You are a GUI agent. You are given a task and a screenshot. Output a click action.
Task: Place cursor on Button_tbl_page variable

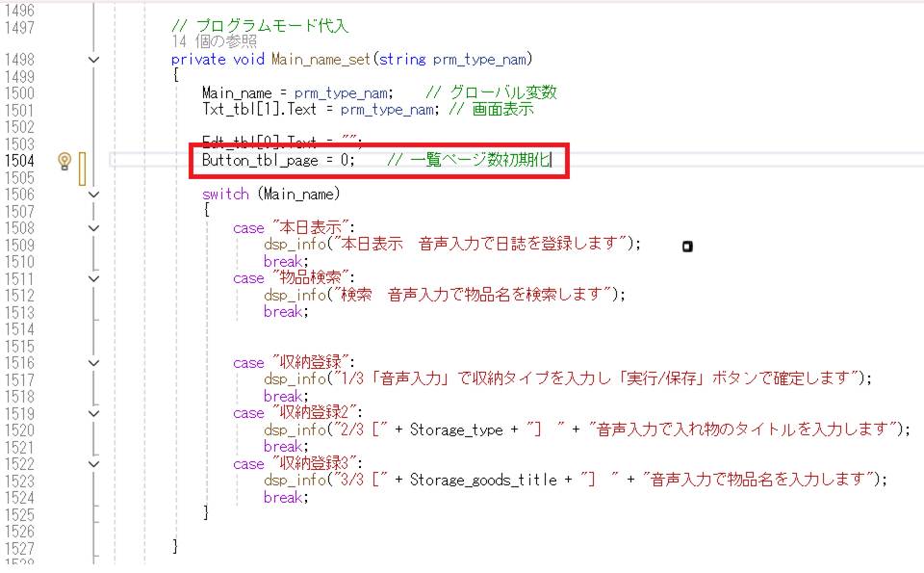point(258,160)
